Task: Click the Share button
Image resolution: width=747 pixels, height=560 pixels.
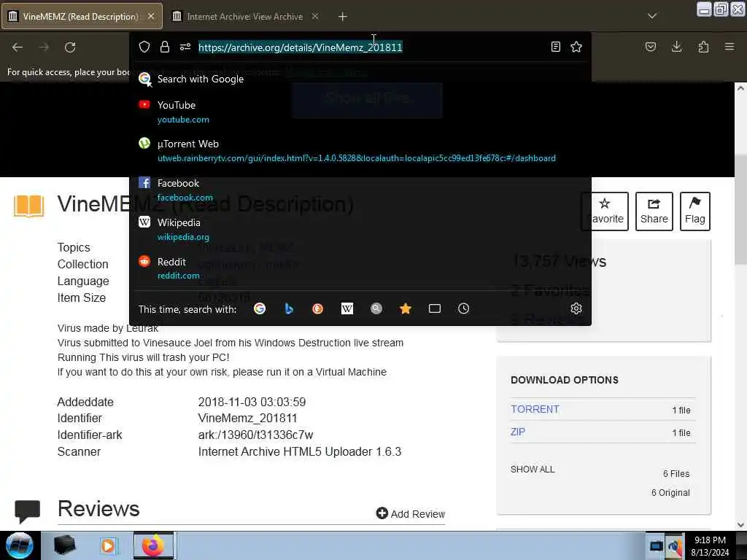Action: pos(654,211)
